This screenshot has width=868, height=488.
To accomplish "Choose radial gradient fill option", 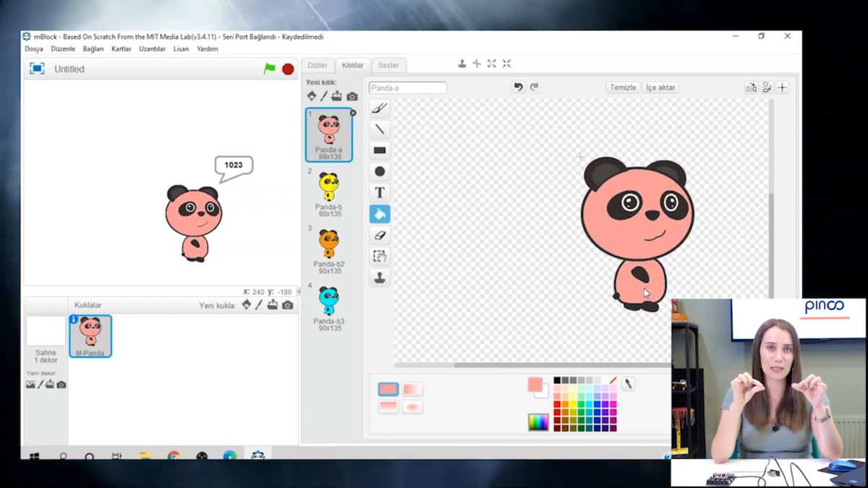I will click(x=412, y=407).
